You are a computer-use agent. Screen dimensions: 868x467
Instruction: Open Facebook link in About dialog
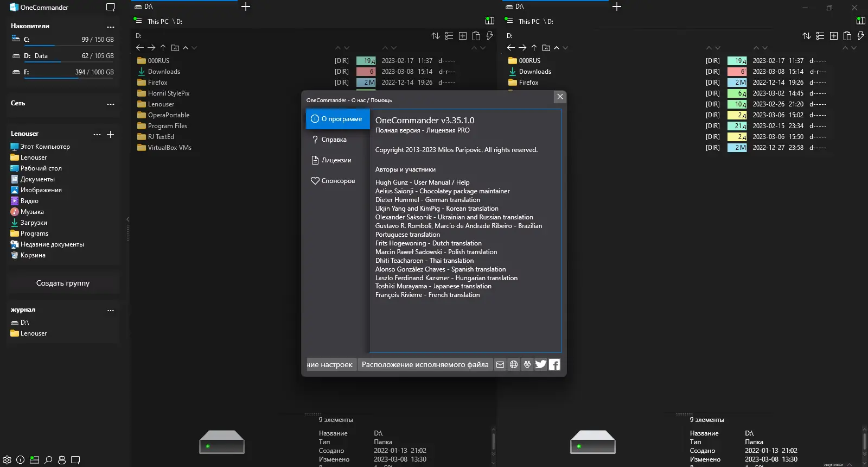554,364
